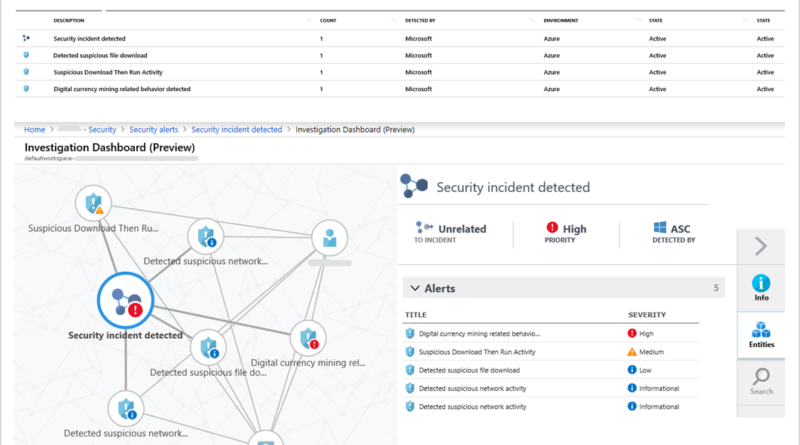800x445 pixels.
Task: Open the Security incident detected breadcrumb link
Action: click(237, 130)
